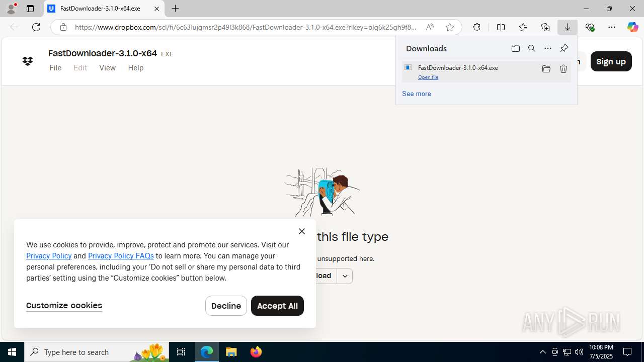
Task: Close the cookie consent dialog
Action: pos(301,231)
